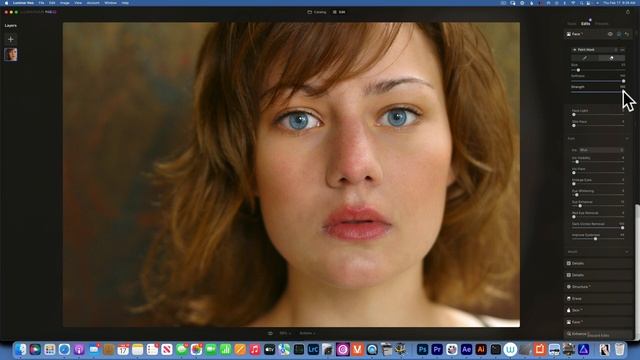Image resolution: width=640 pixels, height=360 pixels.
Task: Toggle the before/after compare icon
Action: [x=270, y=333]
